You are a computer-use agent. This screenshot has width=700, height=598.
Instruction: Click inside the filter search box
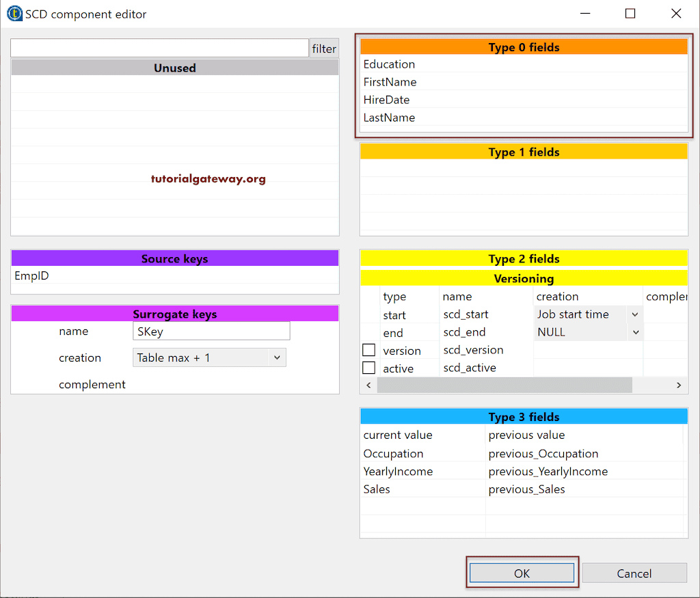[157, 48]
